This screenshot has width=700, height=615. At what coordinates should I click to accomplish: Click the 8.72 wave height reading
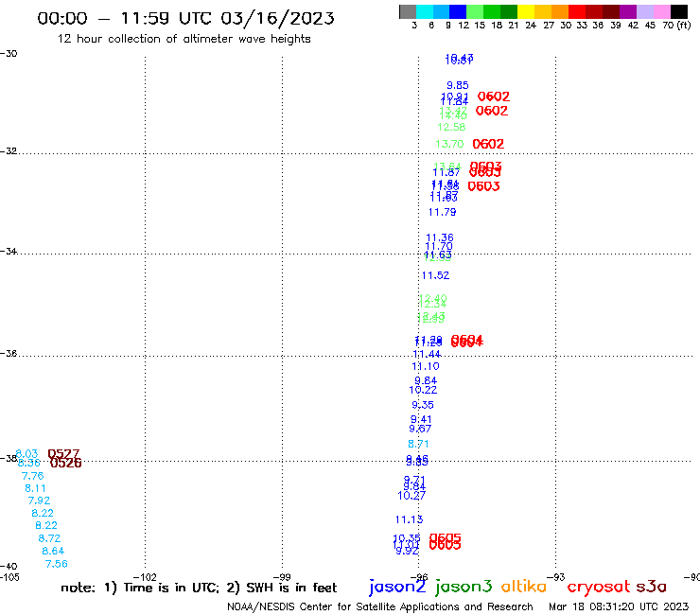49,538
